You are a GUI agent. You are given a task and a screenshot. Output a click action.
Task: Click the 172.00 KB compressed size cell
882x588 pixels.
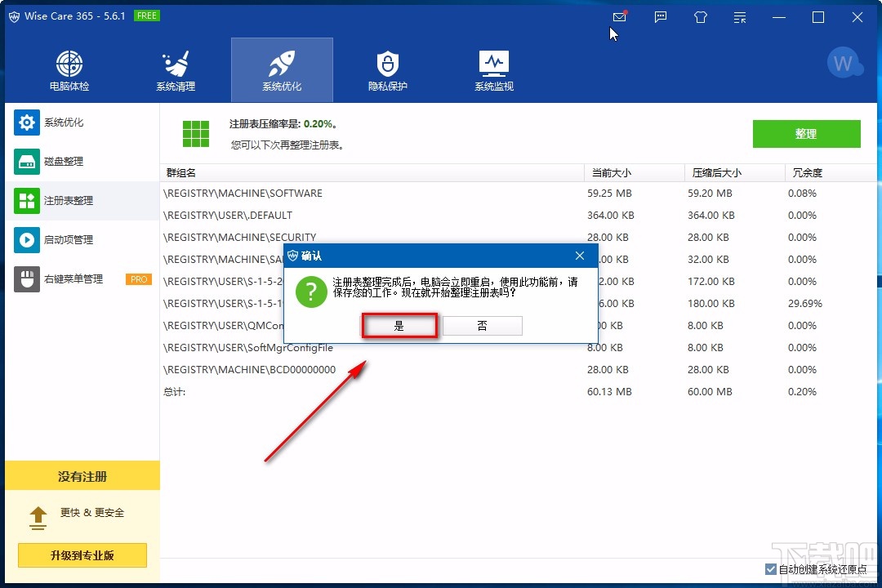711,281
